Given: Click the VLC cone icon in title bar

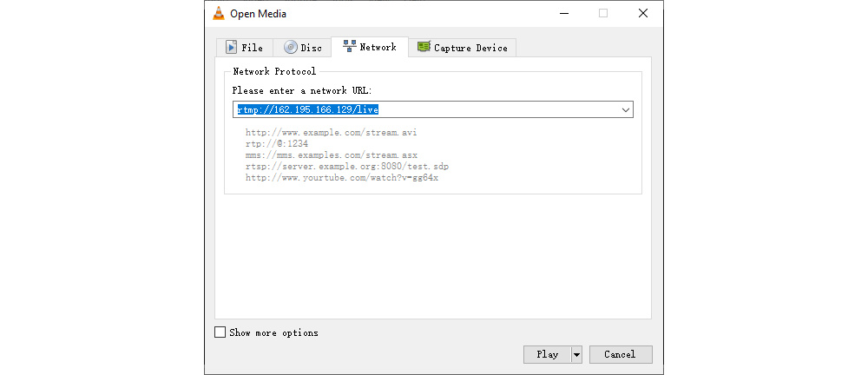Looking at the screenshot, I should [x=217, y=13].
